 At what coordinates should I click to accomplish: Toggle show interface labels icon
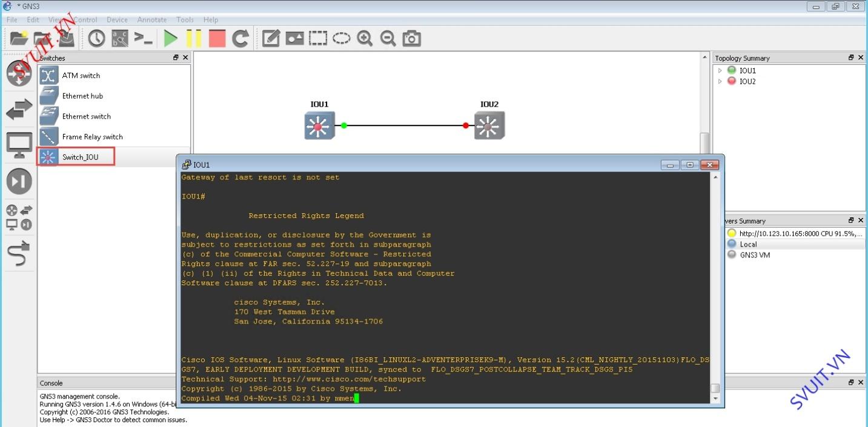120,39
